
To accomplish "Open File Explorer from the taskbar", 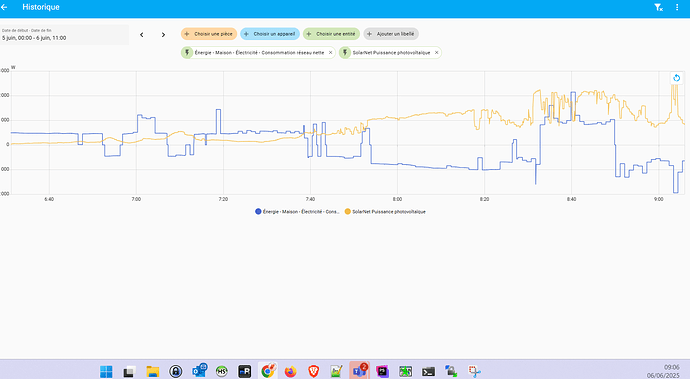I will point(153,372).
